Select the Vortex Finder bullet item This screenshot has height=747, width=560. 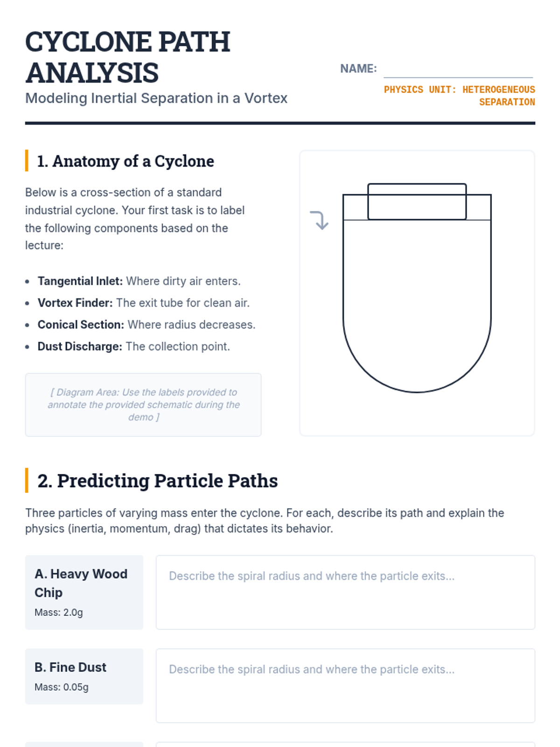[x=144, y=303]
